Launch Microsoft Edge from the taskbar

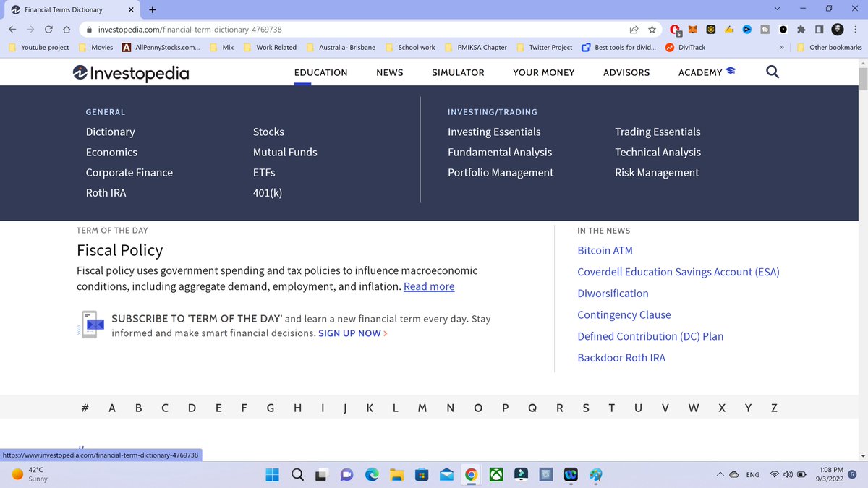coord(372,474)
